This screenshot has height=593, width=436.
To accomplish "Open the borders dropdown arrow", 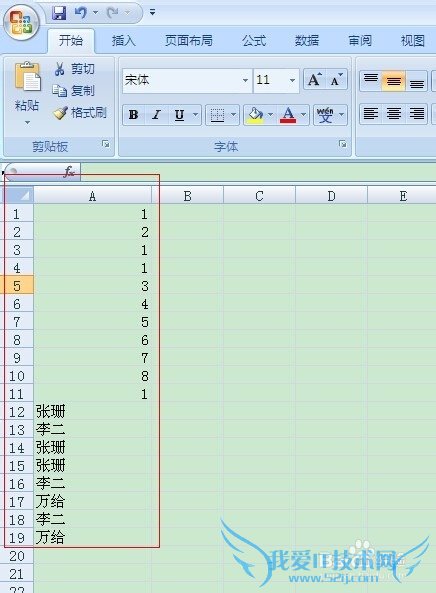I will coord(233,115).
